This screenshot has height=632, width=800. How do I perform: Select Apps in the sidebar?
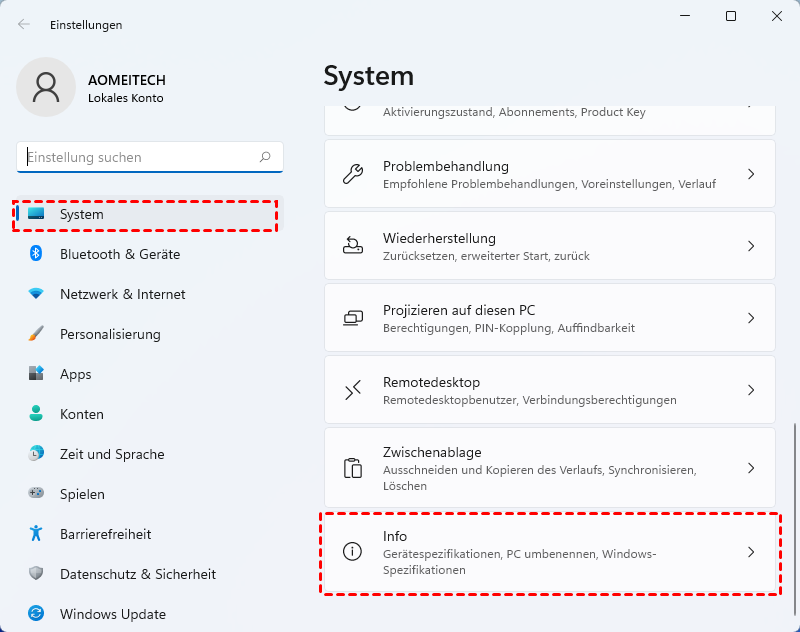(75, 374)
